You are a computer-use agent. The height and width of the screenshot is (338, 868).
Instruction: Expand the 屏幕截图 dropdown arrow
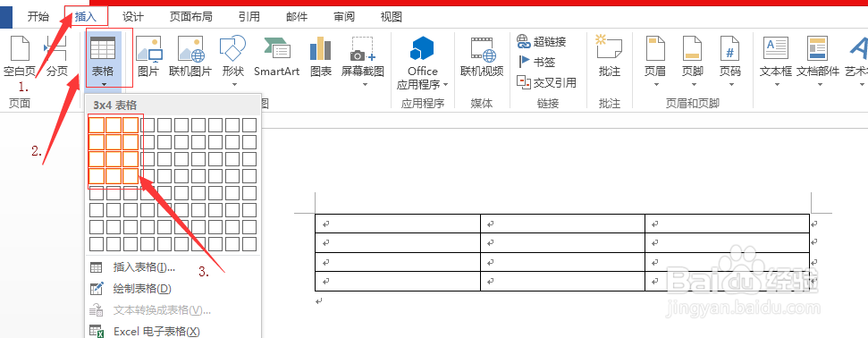(x=365, y=85)
